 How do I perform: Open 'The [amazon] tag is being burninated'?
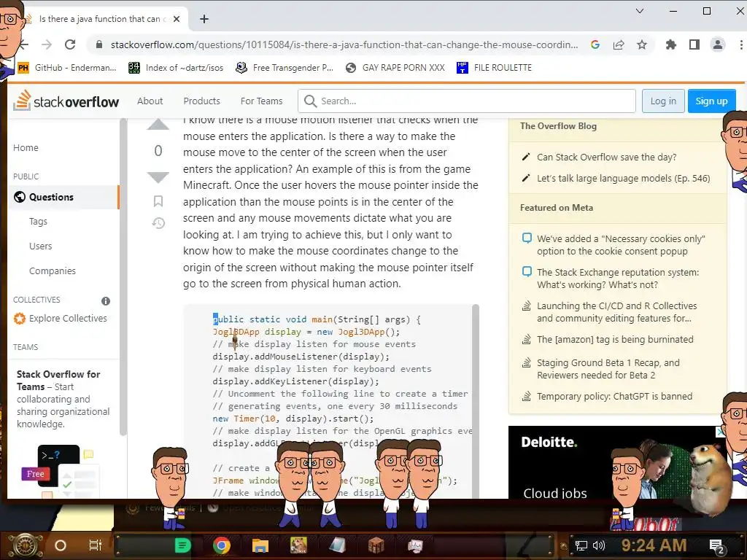coord(615,340)
